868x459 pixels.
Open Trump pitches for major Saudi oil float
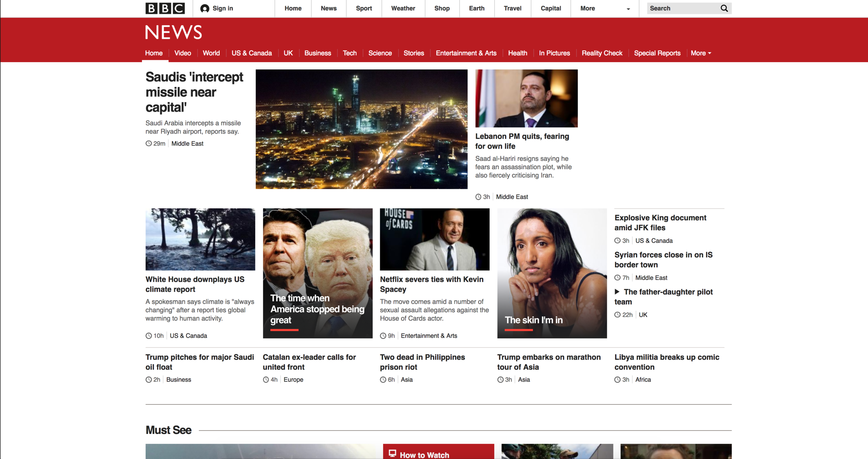pos(200,362)
